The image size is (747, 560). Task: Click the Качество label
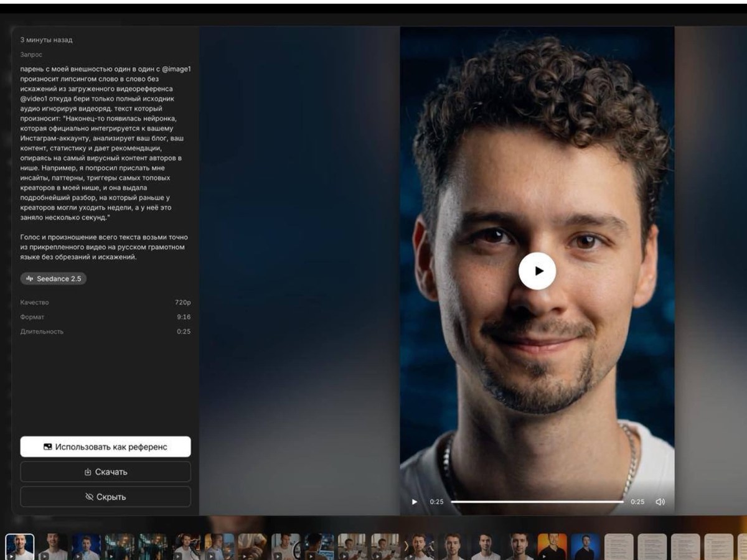tap(34, 302)
